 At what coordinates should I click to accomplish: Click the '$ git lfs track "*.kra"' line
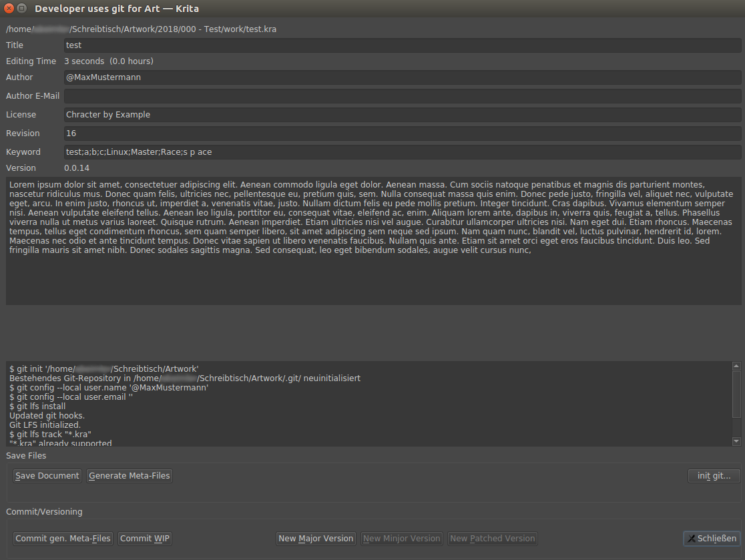click(x=50, y=434)
